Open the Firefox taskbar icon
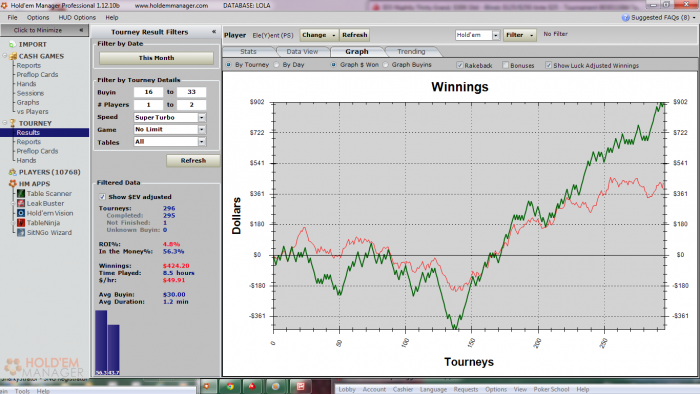Viewport: 700px width, 394px height. tap(275, 386)
